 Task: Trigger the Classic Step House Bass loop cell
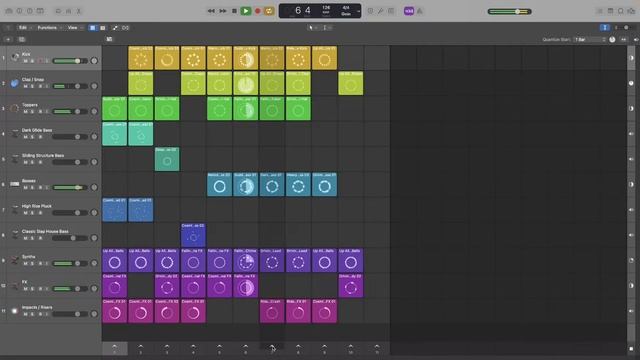193,235
